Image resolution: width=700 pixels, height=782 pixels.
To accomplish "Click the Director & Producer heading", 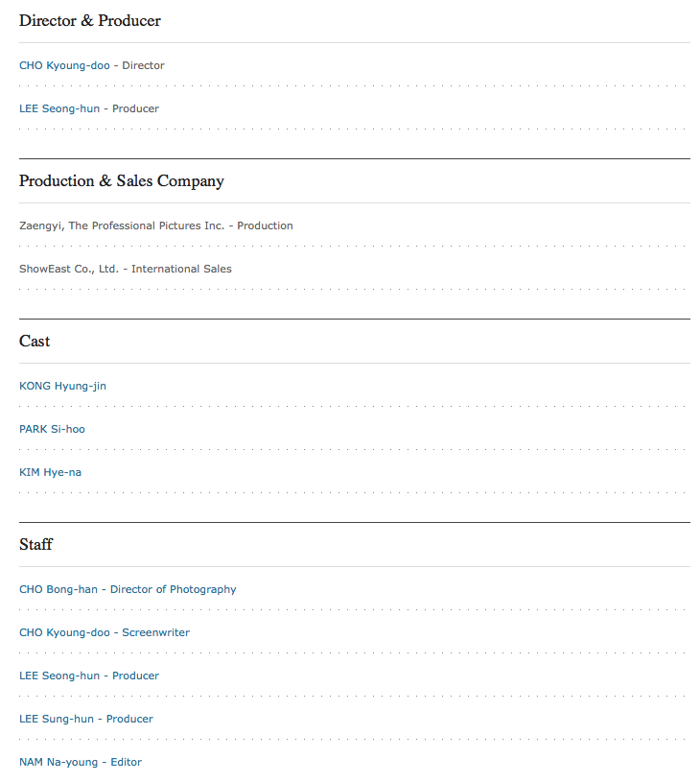I will pyautogui.click(x=90, y=21).
